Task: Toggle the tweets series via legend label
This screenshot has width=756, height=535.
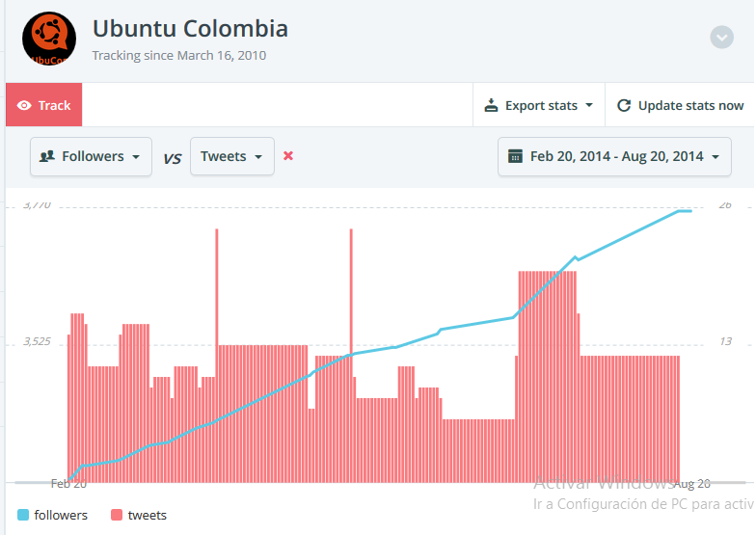Action: click(148, 516)
